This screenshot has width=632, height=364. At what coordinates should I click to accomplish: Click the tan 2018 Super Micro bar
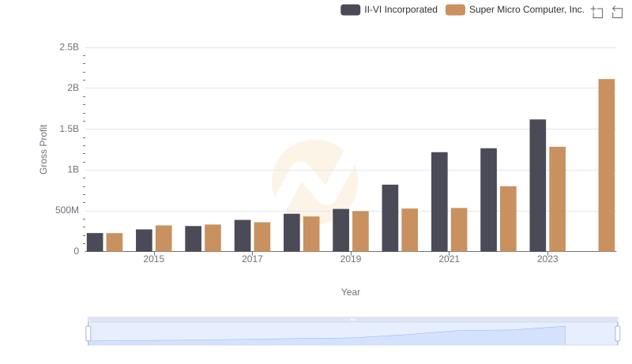pos(311,234)
